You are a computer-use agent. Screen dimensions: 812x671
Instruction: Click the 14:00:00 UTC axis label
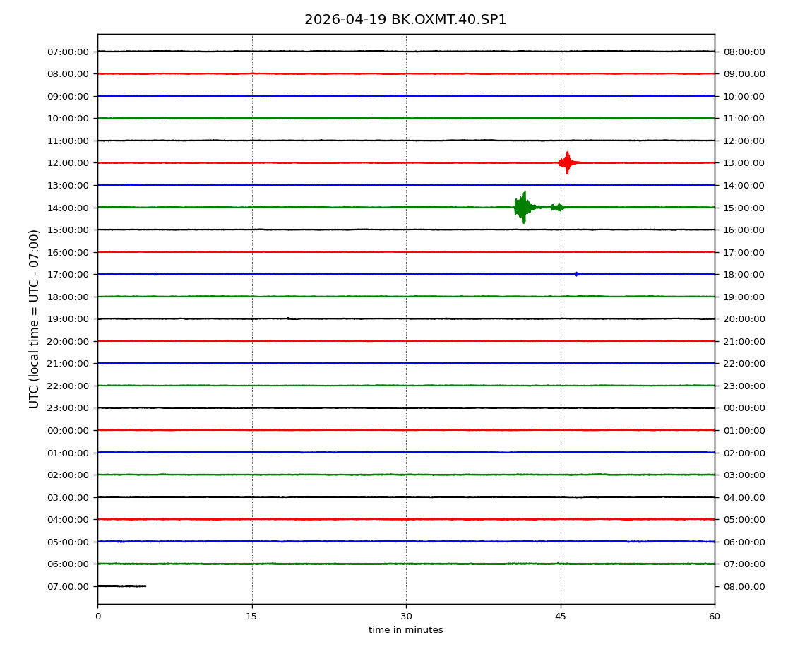pos(68,208)
